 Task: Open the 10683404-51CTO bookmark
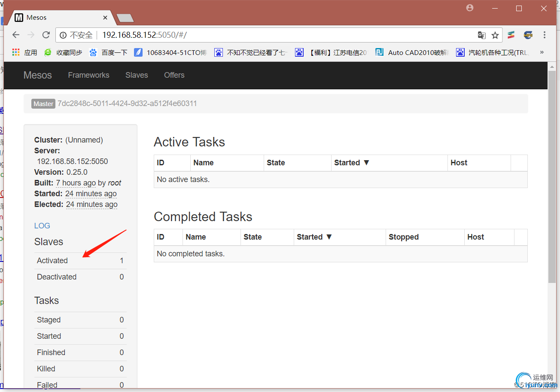170,52
